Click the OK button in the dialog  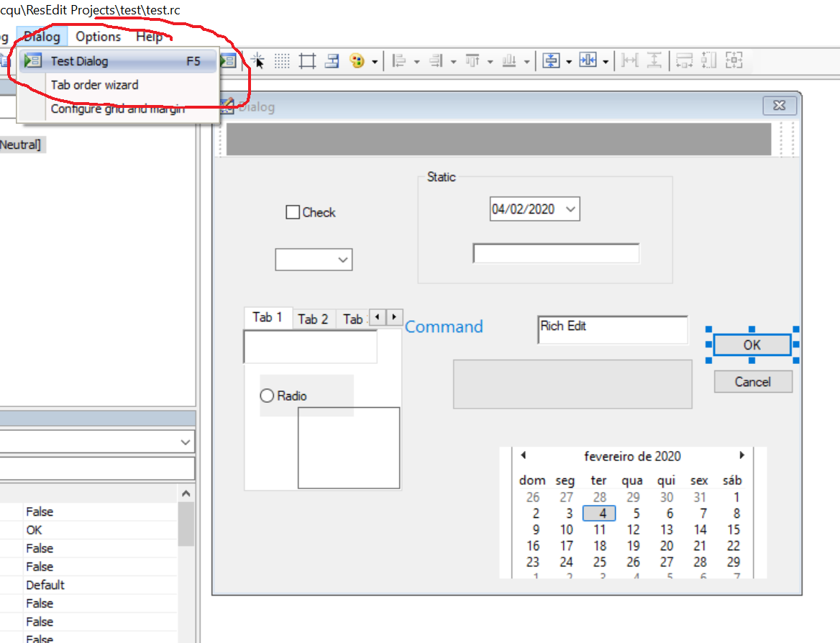coord(752,345)
